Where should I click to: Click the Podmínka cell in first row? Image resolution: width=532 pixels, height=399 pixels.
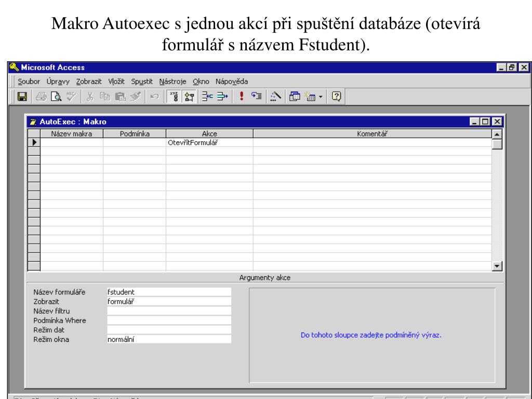coord(135,142)
